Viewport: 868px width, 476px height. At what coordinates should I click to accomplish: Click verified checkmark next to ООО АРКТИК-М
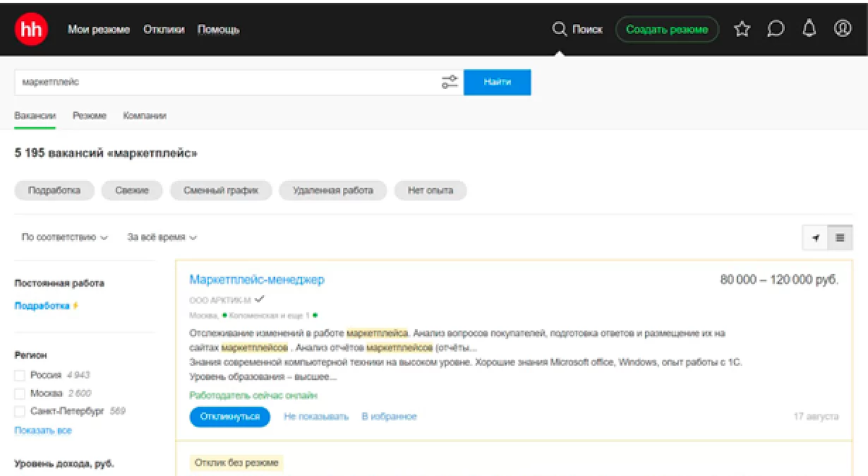point(260,299)
